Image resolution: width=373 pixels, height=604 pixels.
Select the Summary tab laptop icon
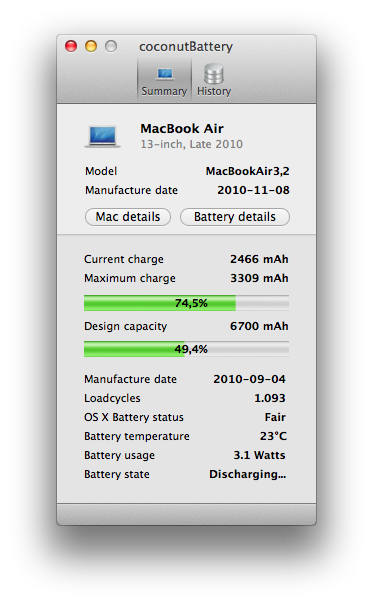(x=165, y=74)
